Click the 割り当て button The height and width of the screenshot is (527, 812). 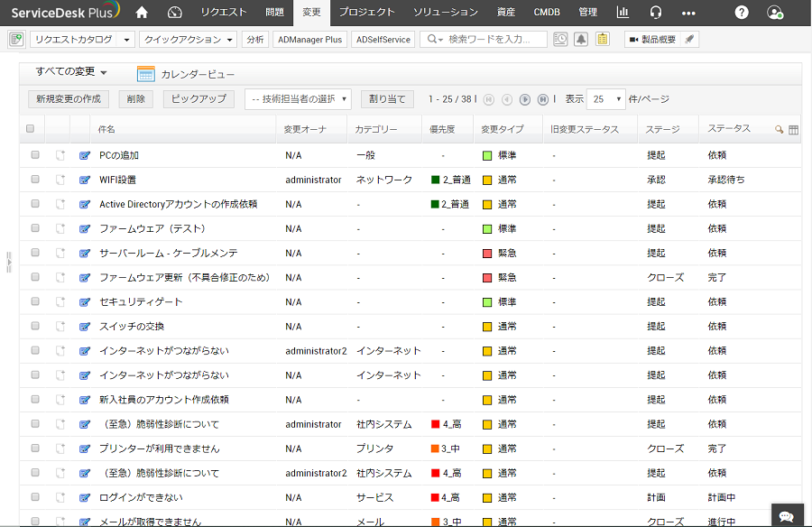(387, 99)
